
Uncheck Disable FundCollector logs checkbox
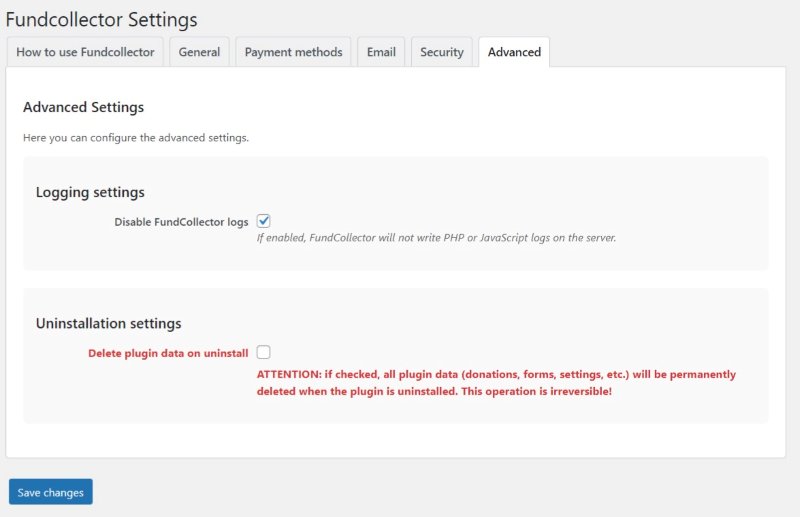(x=263, y=221)
